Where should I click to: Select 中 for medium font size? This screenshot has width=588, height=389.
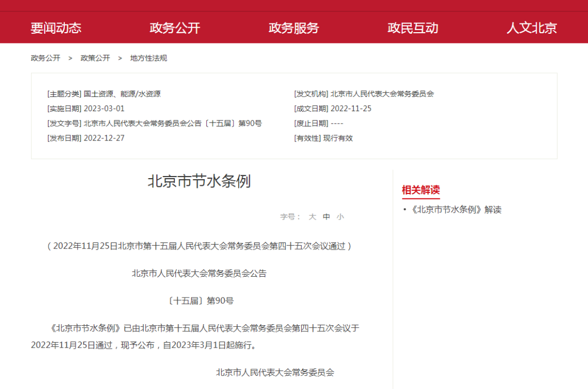327,216
